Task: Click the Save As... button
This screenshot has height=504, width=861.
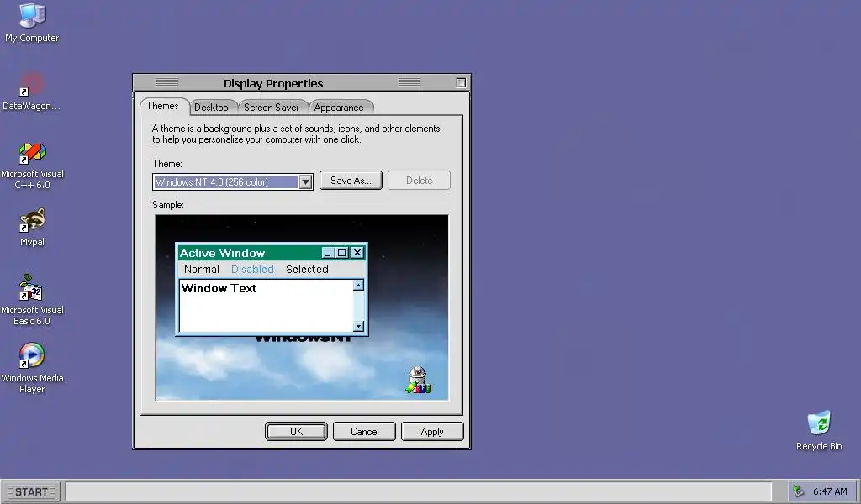Action: (x=351, y=181)
